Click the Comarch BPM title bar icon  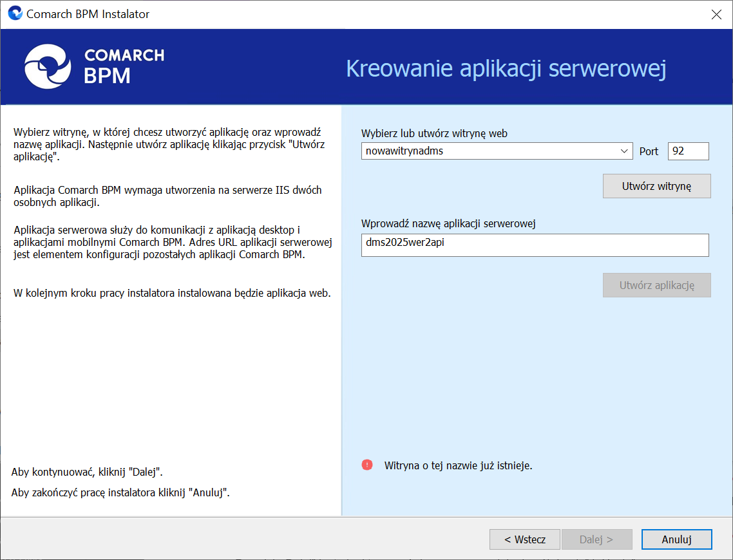[15, 13]
